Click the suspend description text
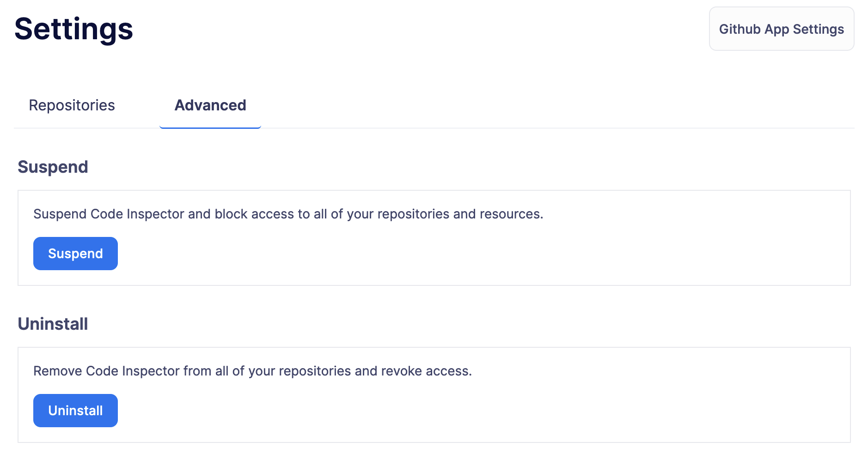Viewport: 868px width, 460px height. [288, 214]
